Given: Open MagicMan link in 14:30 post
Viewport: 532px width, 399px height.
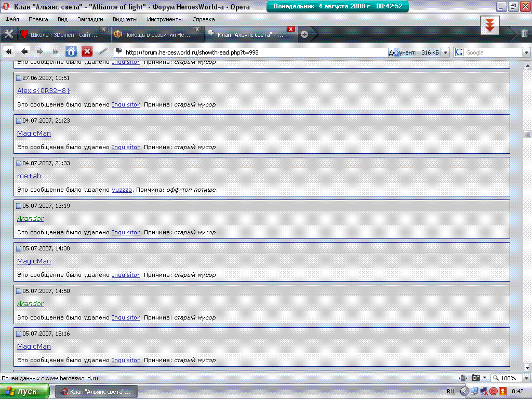Looking at the screenshot, I should tap(34, 261).
